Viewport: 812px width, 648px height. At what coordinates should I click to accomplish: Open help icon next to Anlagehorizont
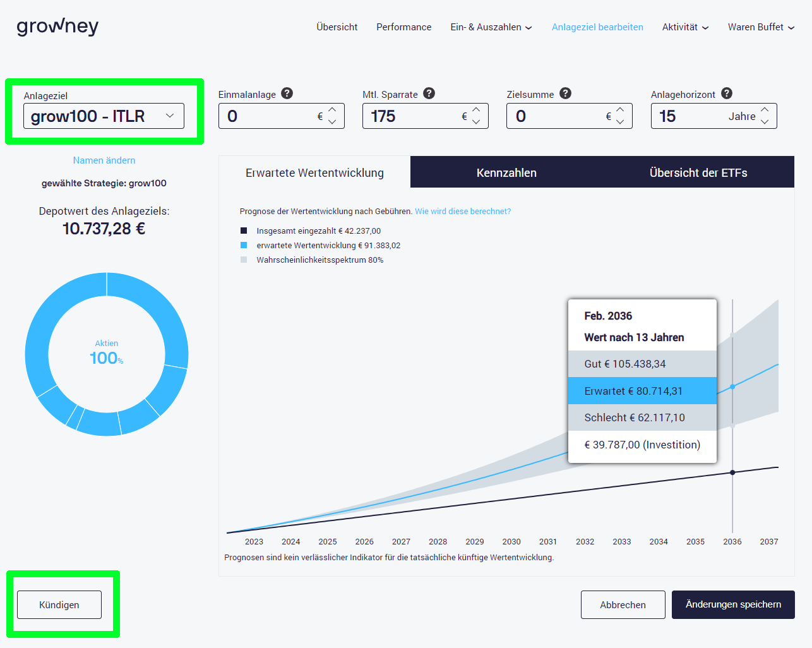[x=727, y=93]
